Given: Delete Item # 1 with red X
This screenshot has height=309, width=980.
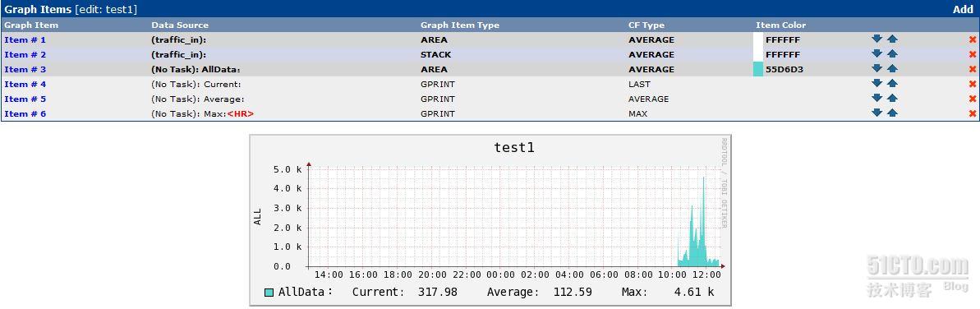Looking at the screenshot, I should 973,39.
